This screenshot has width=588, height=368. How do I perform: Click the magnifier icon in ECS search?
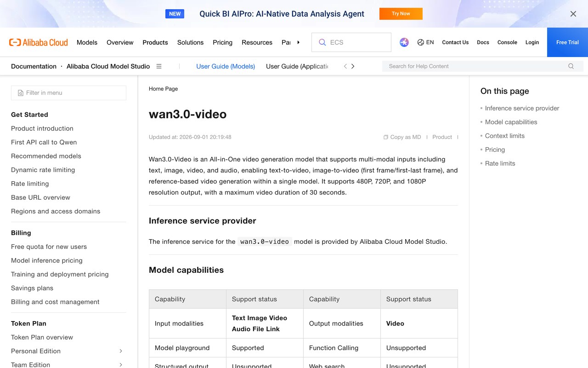tap(322, 42)
